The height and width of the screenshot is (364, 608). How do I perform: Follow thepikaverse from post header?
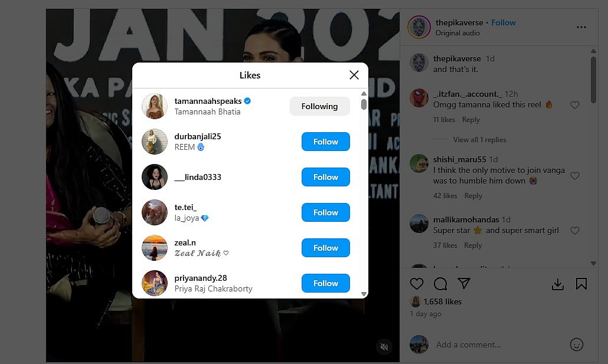pos(504,22)
